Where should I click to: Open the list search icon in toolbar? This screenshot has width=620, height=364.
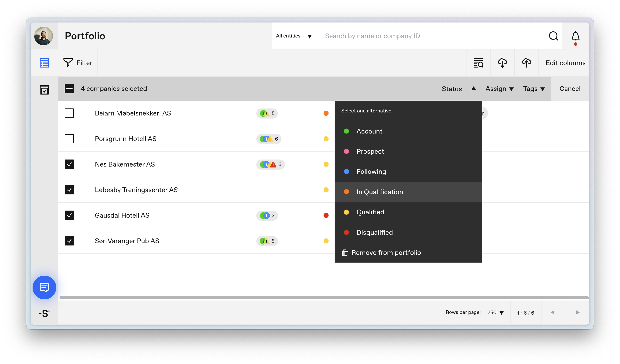[x=478, y=63]
